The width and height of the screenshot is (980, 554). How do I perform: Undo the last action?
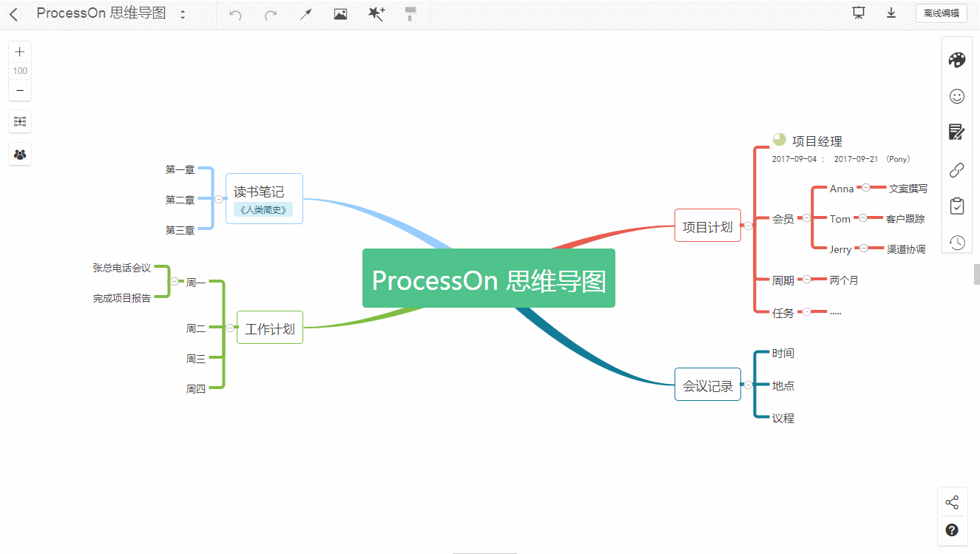click(x=235, y=14)
